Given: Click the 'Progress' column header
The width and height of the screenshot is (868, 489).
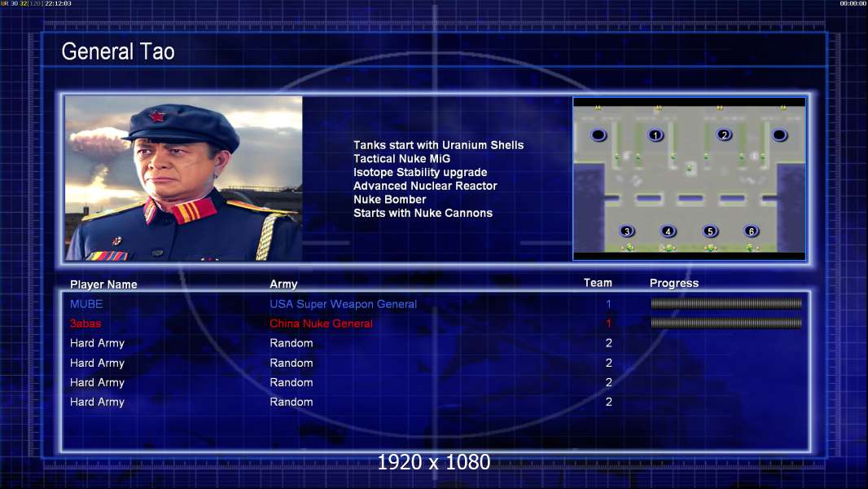Looking at the screenshot, I should [x=674, y=283].
